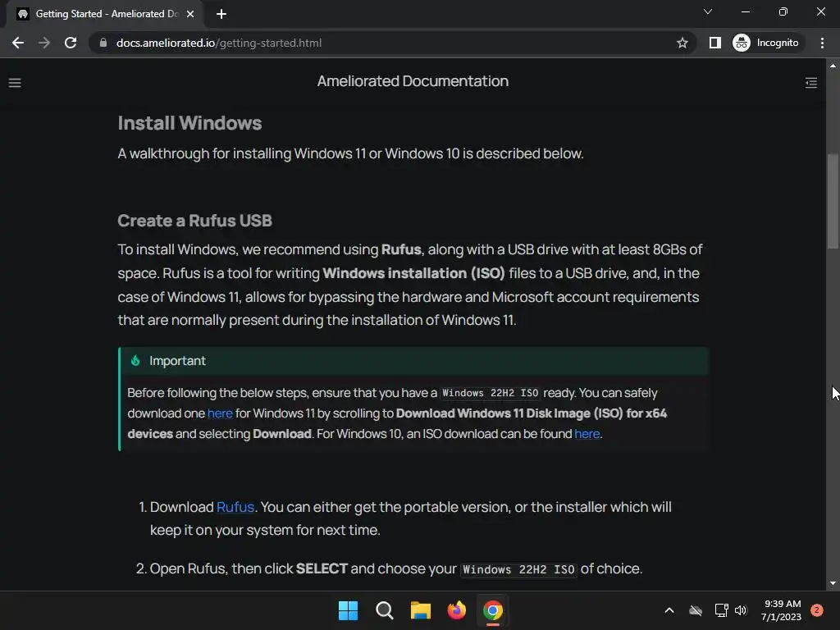The image size is (840, 630).
Task: Follow the Rufus download link
Action: [235, 507]
